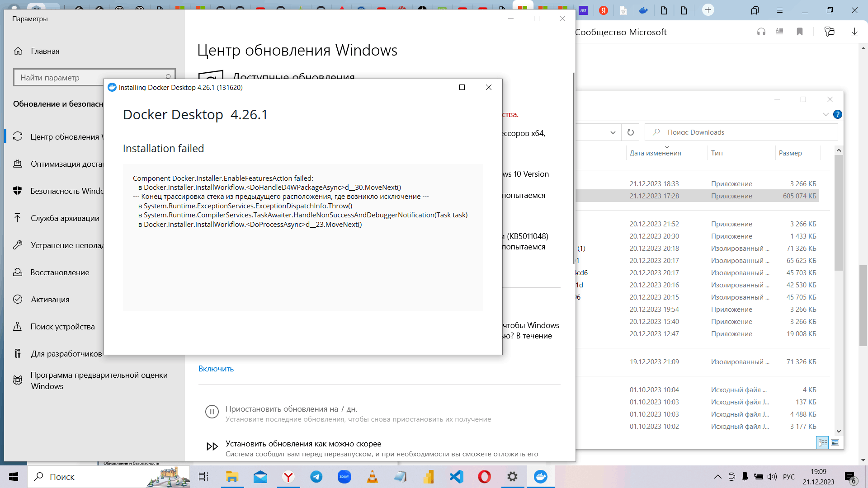The image size is (868, 488).
Task: Click the taskbar Поиск search box
Action: point(108,477)
